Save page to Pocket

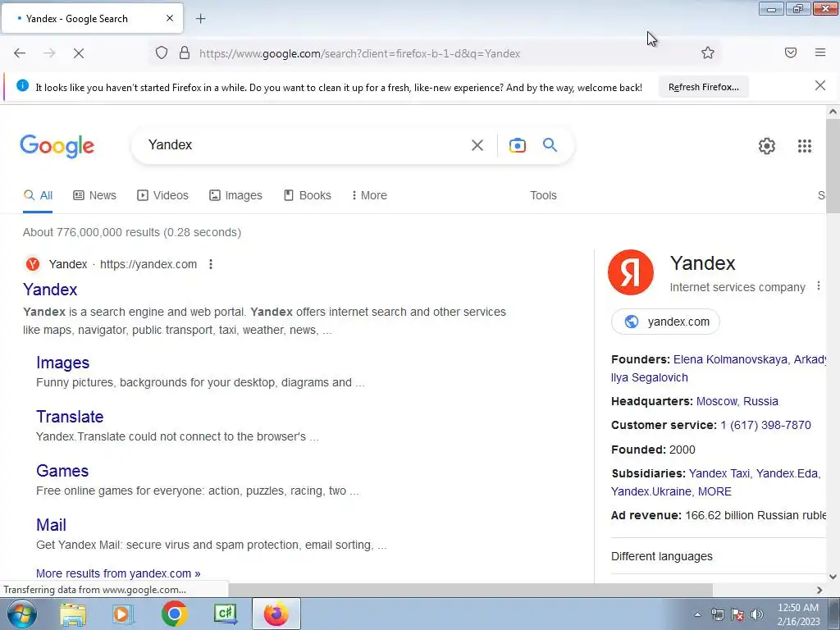point(791,52)
